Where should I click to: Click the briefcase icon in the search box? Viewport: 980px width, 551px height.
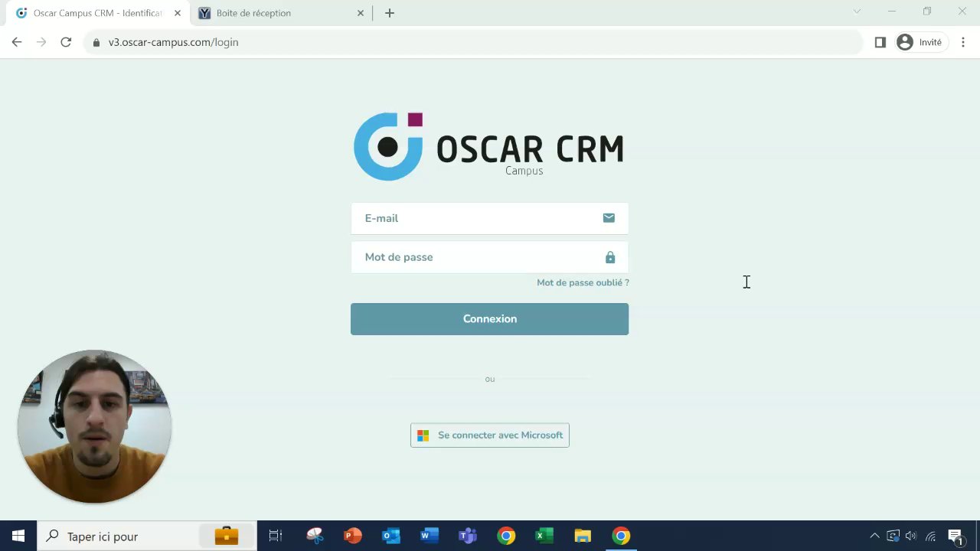(x=227, y=536)
